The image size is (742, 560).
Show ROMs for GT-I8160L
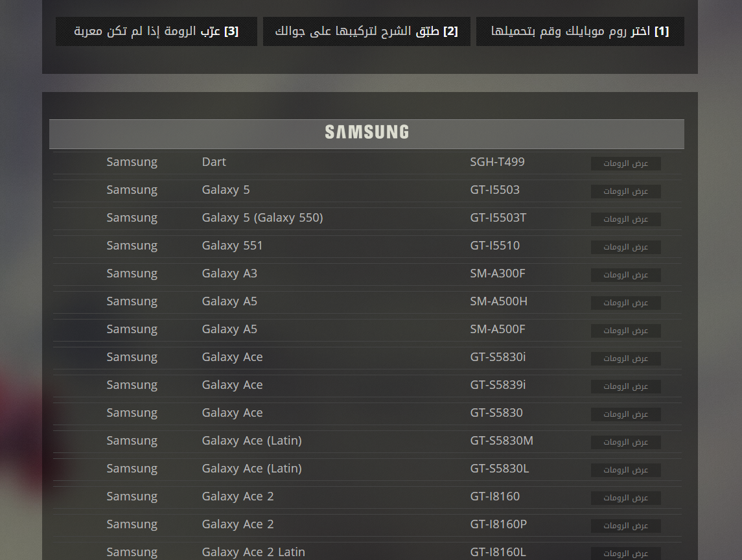coord(625,554)
